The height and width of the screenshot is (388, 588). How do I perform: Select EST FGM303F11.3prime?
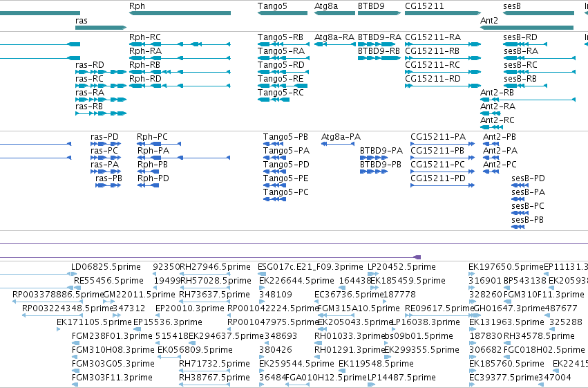coord(112,378)
